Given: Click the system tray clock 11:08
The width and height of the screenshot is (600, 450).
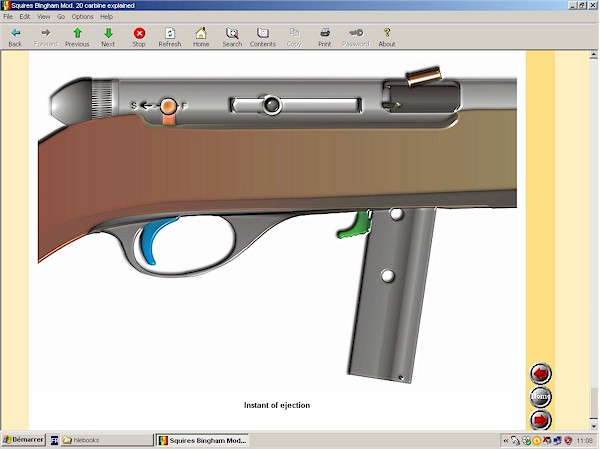Looking at the screenshot, I should coord(584,441).
